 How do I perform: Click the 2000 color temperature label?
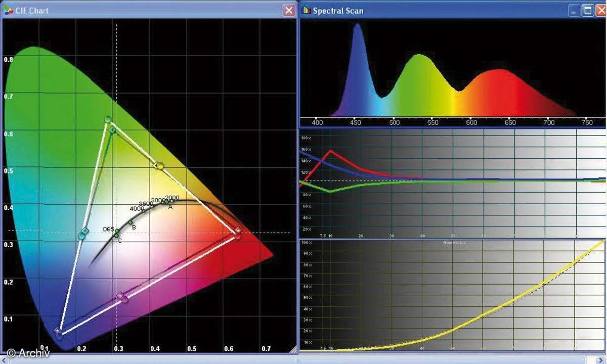[172, 198]
